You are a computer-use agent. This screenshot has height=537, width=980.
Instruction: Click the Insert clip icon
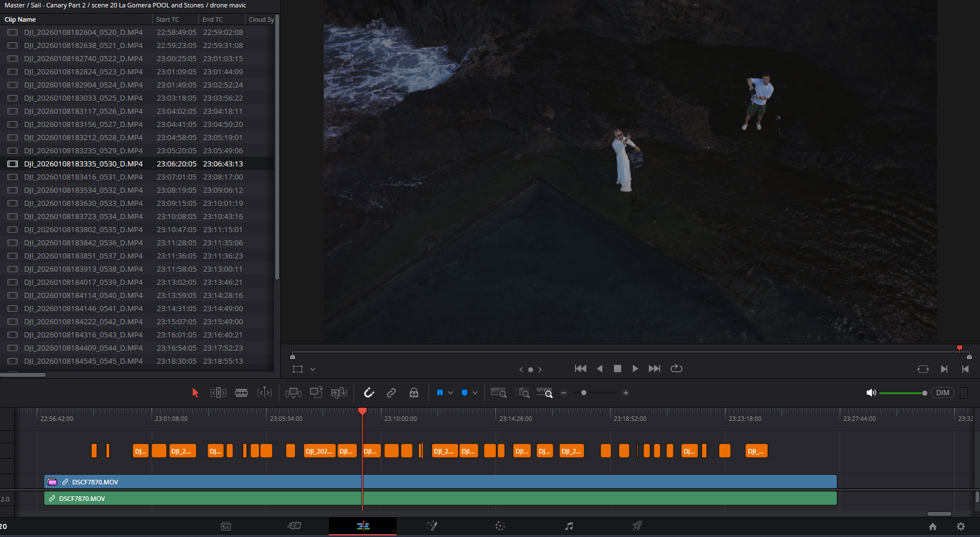(293, 393)
